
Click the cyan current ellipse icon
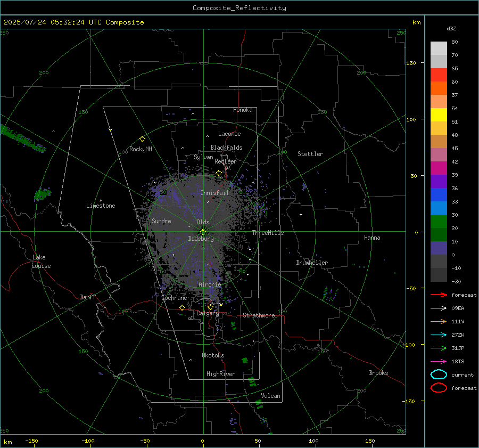[439, 374]
